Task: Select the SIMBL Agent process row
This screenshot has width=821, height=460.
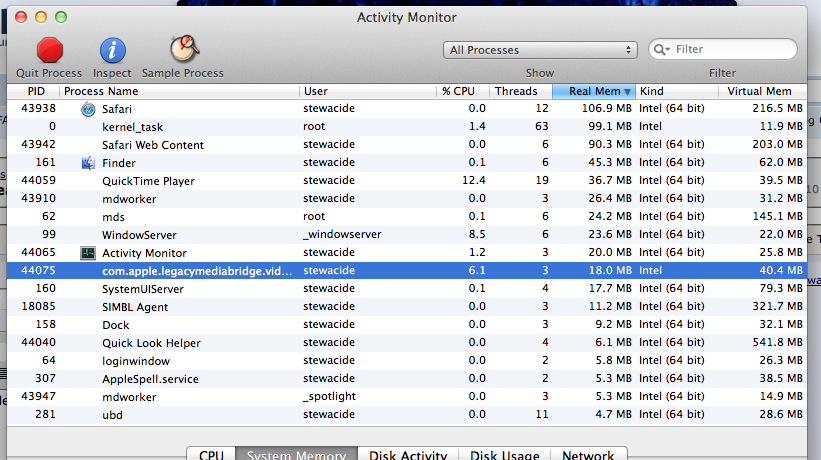Action: [407, 307]
